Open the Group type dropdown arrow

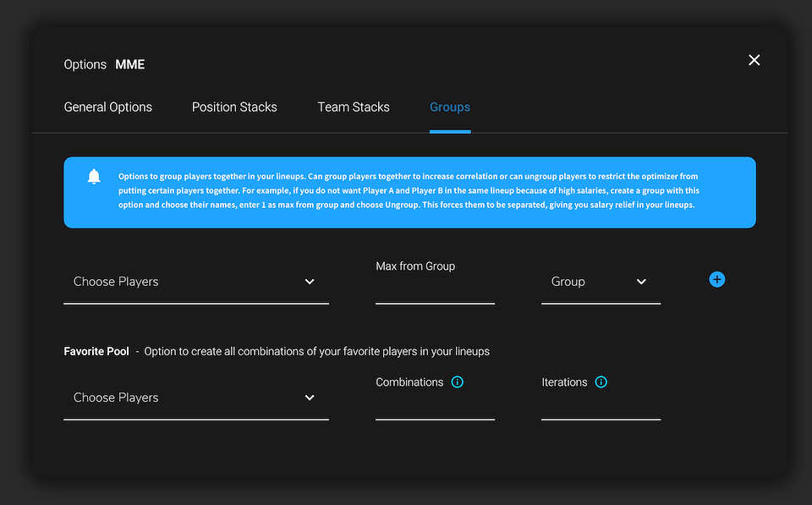[641, 282]
